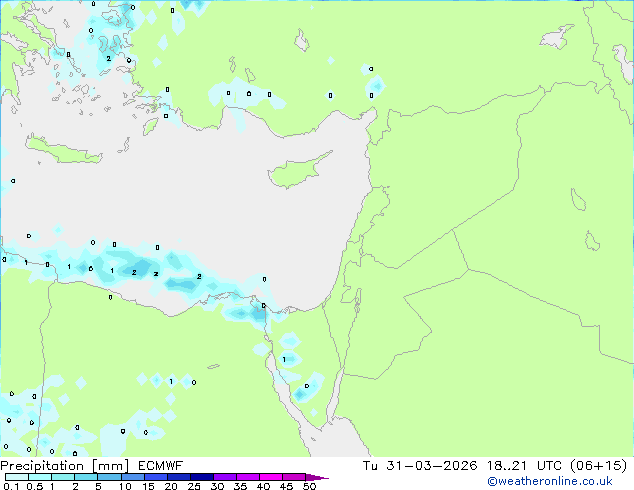Click the over-50 mm arrow legend tip
Screen dimensions: 634x490
(317, 477)
